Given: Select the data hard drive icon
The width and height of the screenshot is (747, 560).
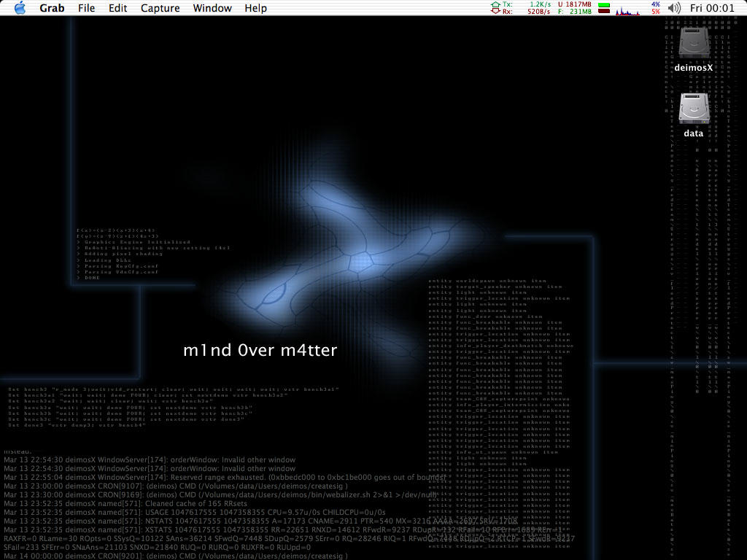Looking at the screenshot, I should pyautogui.click(x=693, y=109).
